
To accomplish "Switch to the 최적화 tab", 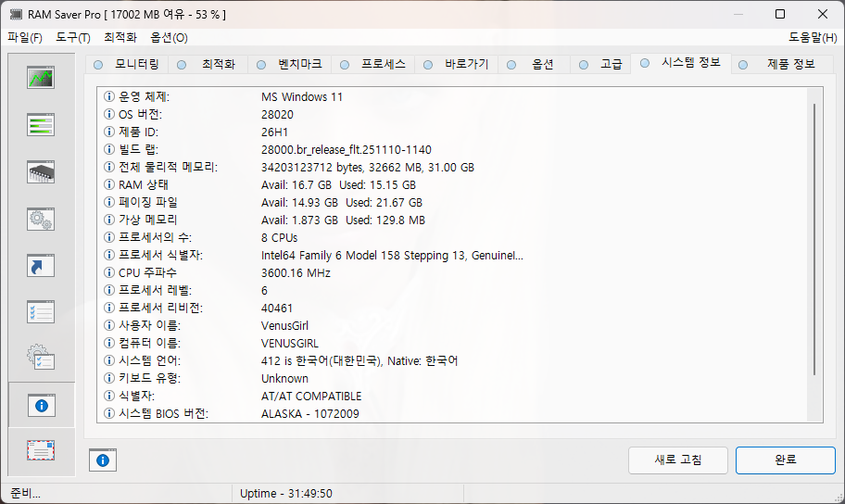I will pos(209,64).
